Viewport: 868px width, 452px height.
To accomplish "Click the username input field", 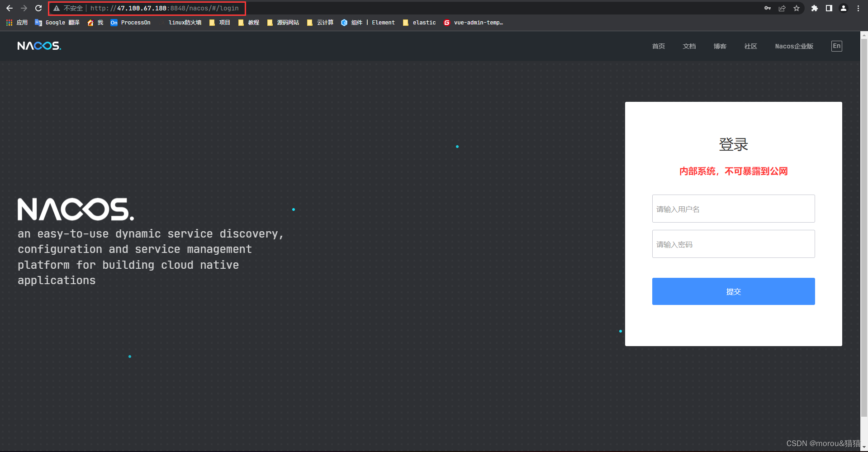I will [734, 209].
